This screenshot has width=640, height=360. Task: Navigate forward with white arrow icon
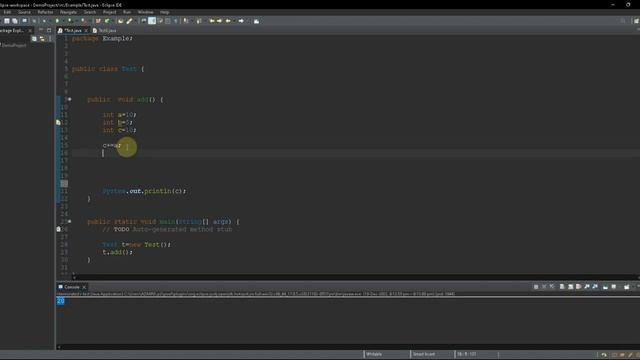pos(241,21)
